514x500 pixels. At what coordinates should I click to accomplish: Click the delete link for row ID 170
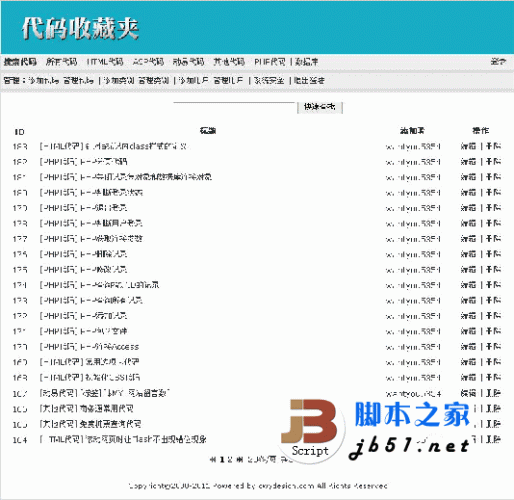[x=493, y=347]
